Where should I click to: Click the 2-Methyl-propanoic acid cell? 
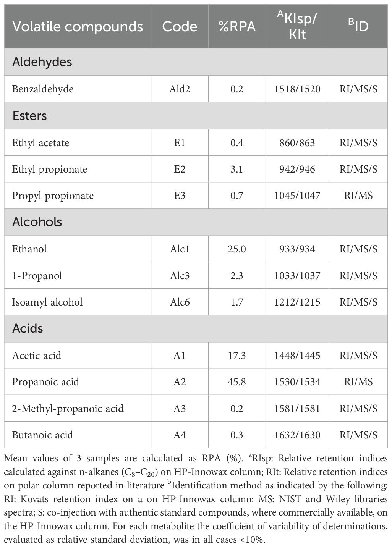point(68,409)
